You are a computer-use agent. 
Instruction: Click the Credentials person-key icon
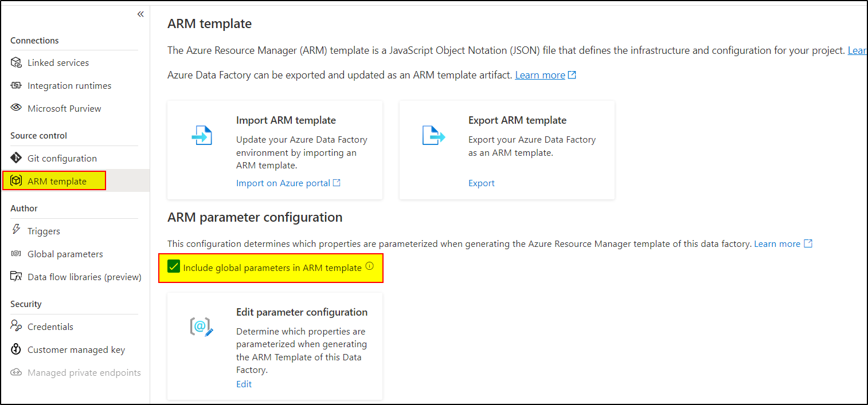(x=16, y=326)
